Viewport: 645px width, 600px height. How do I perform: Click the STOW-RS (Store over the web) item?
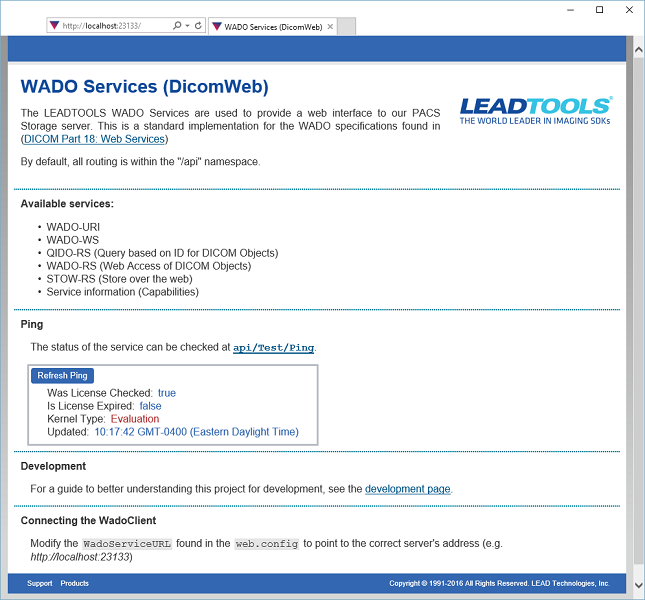click(x=119, y=279)
